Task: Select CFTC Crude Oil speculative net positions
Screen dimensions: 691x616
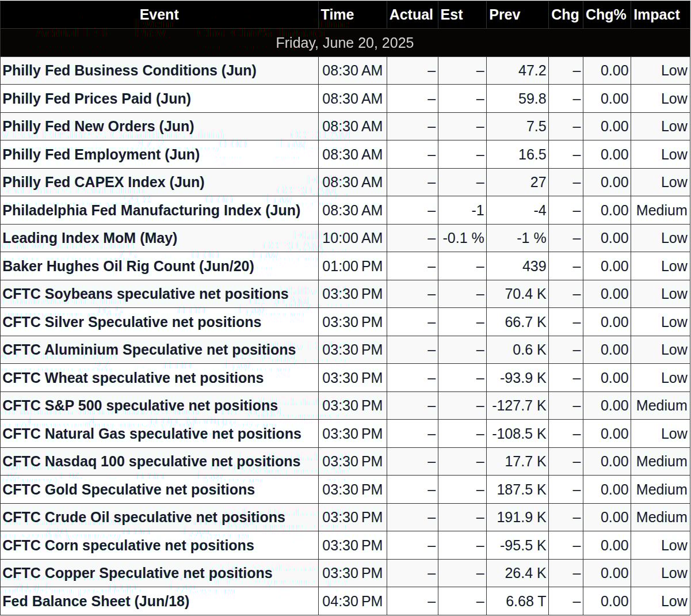Action: 144,518
